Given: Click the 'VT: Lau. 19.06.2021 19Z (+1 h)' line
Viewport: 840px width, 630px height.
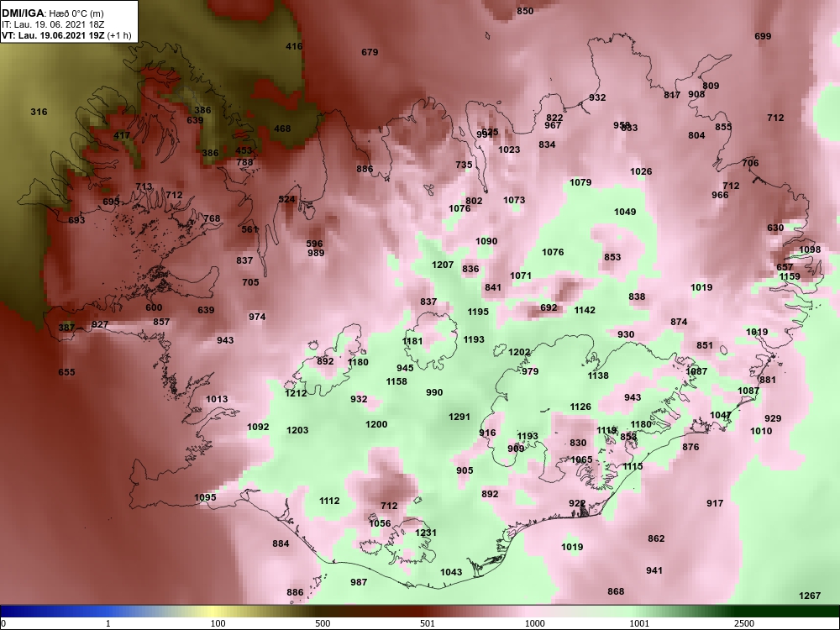Looking at the screenshot, I should (66, 35).
